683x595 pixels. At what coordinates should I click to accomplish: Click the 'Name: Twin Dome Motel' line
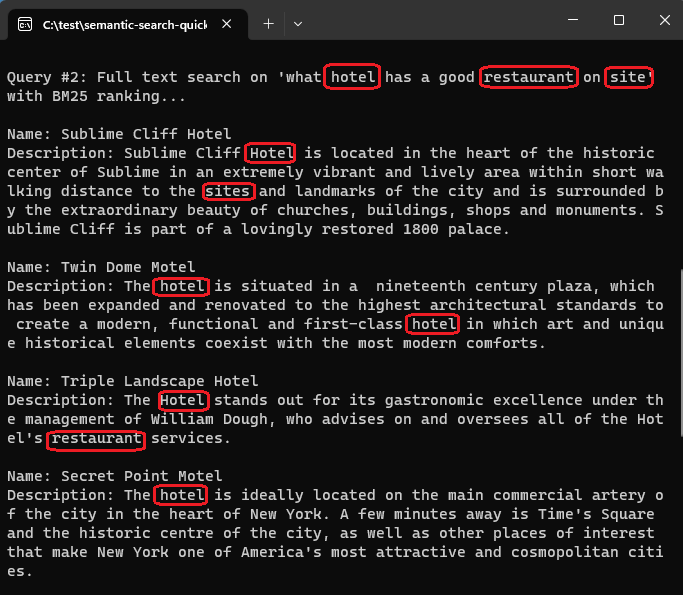(x=101, y=267)
